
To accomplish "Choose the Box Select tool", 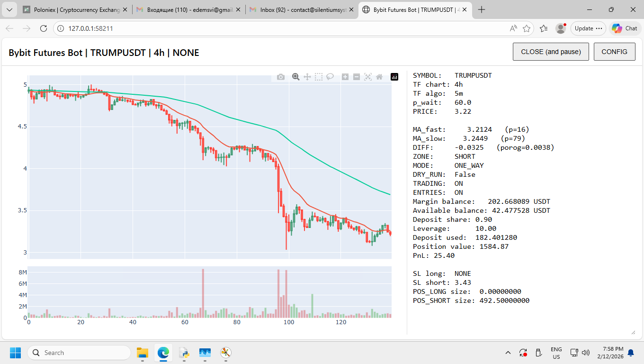I will point(319,77).
